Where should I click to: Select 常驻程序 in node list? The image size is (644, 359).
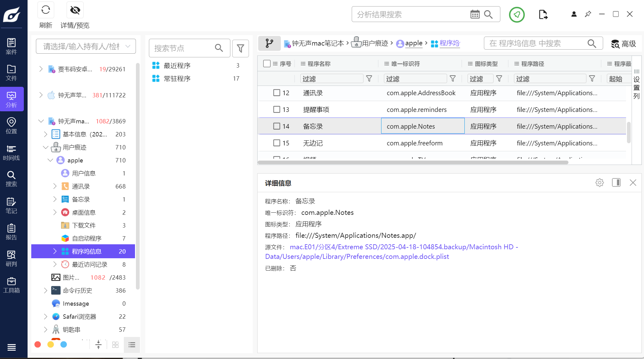click(177, 78)
